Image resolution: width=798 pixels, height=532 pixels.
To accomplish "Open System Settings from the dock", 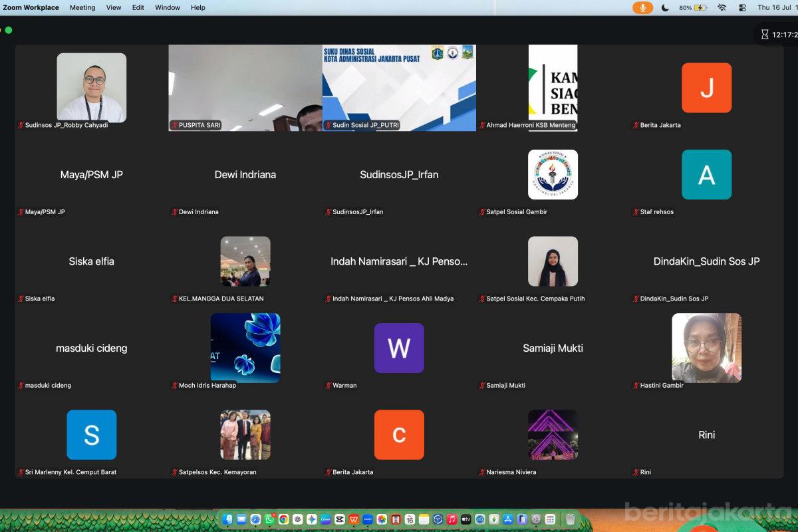I will coord(536,519).
